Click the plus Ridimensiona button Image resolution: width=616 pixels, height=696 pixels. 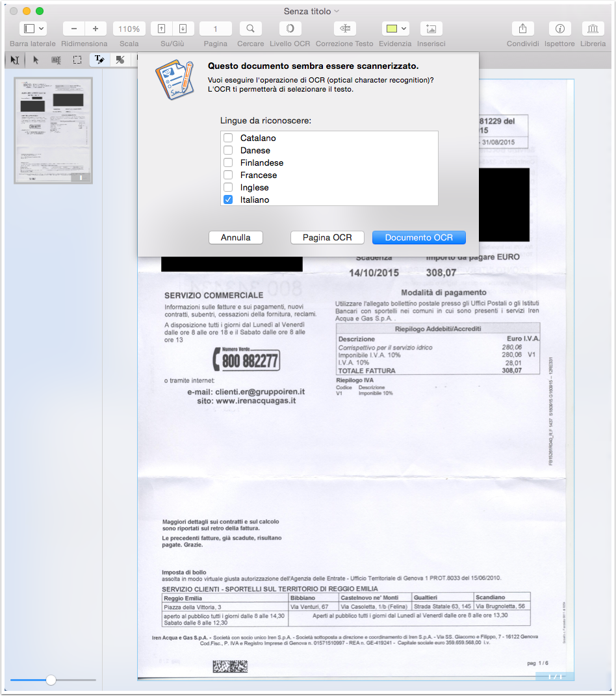(x=96, y=29)
